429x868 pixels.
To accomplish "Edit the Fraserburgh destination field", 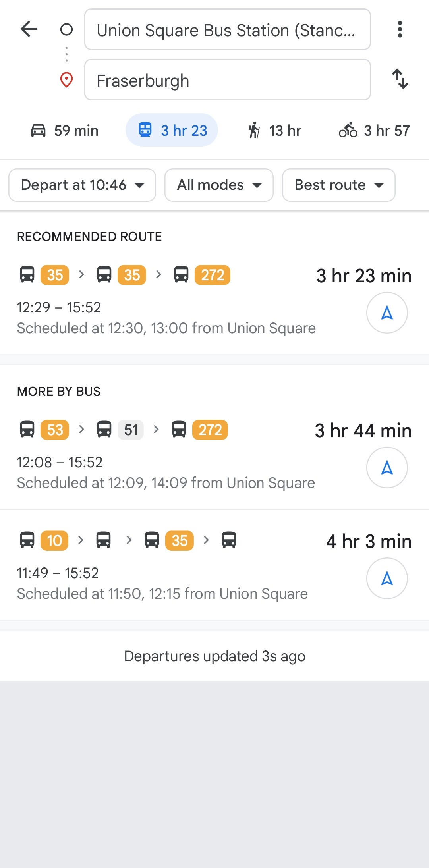I will click(227, 80).
